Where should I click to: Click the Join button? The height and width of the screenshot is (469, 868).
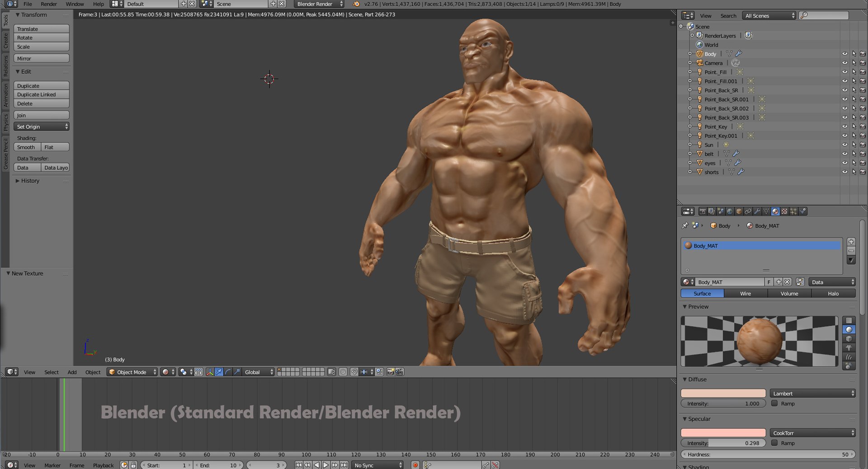pos(41,115)
